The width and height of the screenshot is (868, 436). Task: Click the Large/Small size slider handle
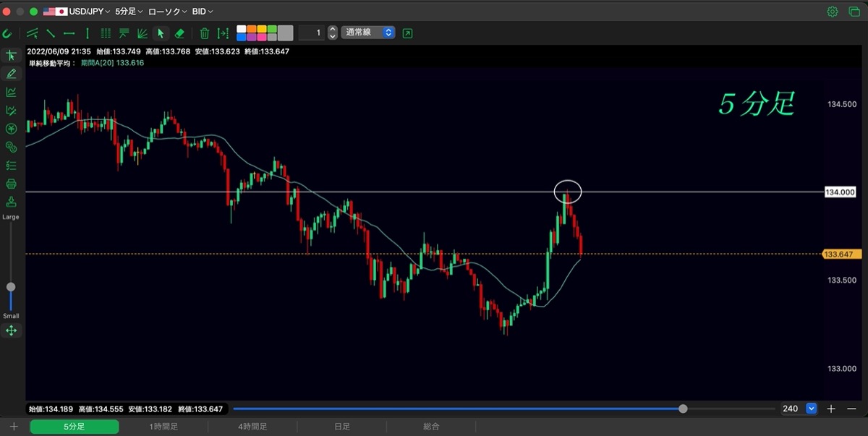11,287
